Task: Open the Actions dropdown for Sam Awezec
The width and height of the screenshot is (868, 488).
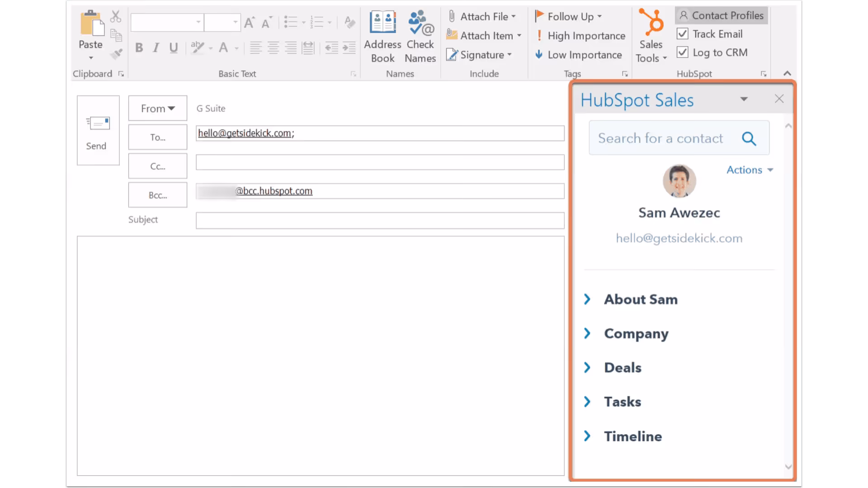Action: coord(750,170)
